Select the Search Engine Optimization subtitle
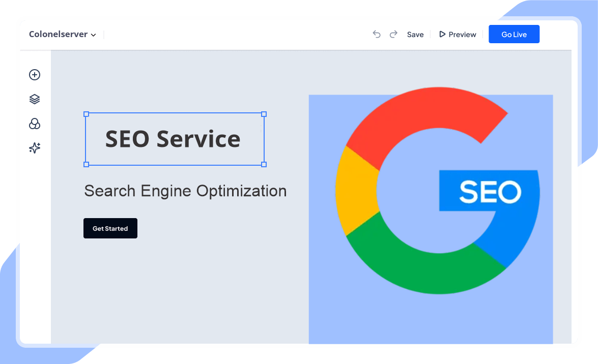This screenshot has width=598, height=364. pos(185,191)
